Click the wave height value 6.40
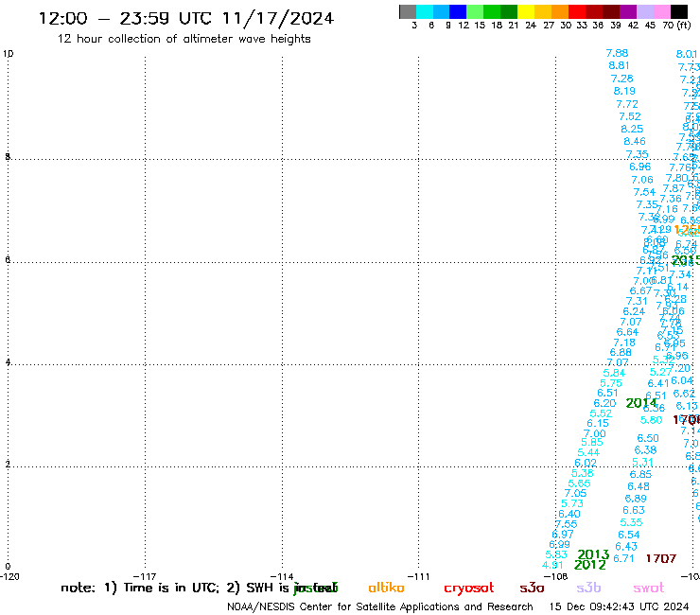700x615 pixels. tap(569, 514)
